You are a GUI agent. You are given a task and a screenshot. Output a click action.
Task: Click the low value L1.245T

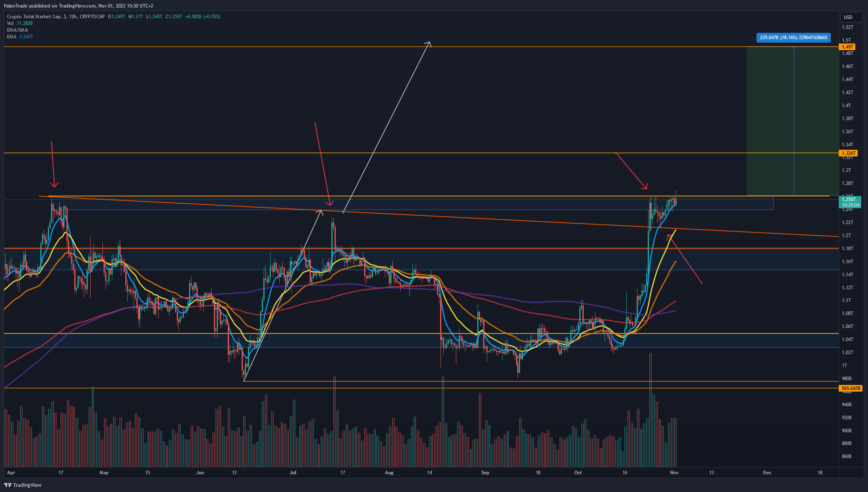point(154,17)
